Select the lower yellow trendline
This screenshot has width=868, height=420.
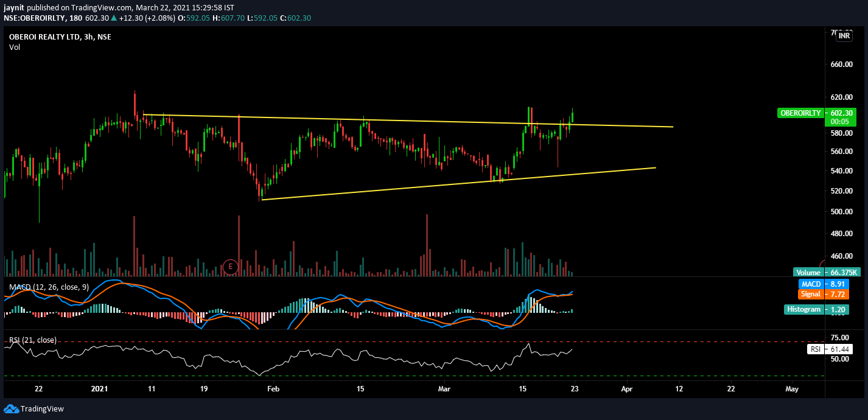pyautogui.click(x=458, y=183)
